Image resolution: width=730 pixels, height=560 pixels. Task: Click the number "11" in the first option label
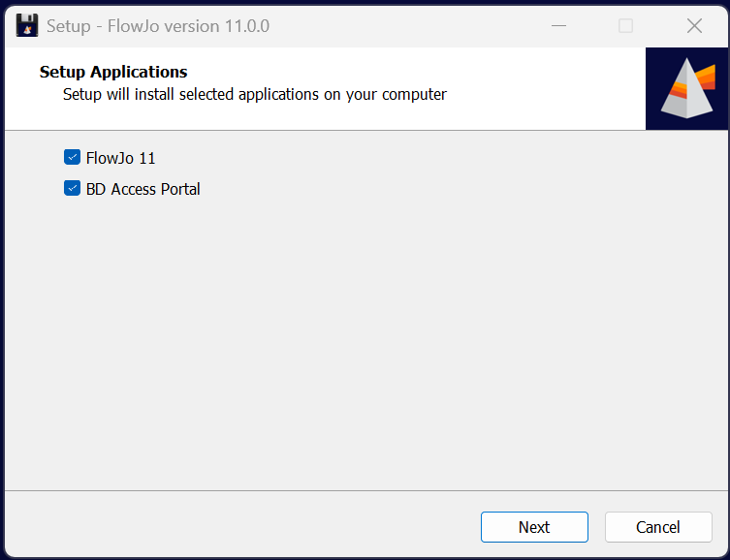pos(146,158)
